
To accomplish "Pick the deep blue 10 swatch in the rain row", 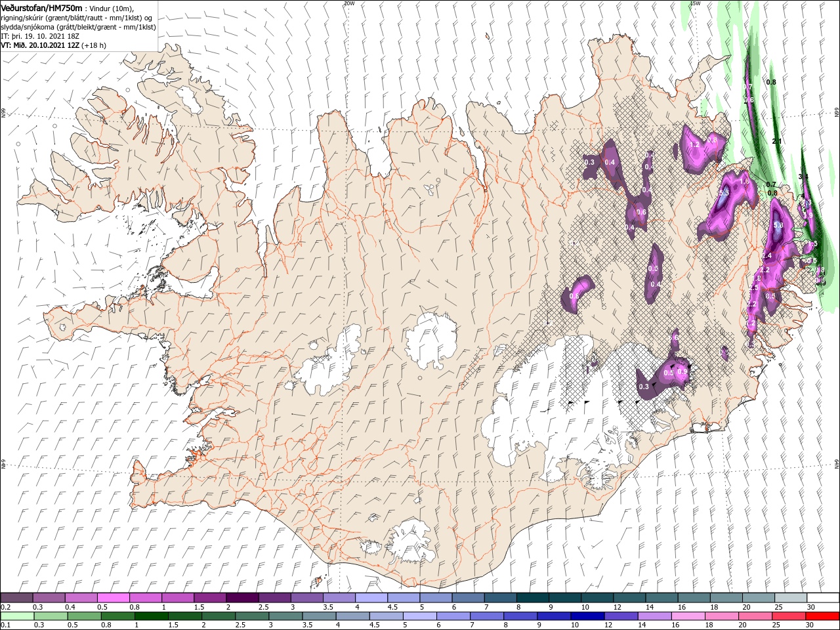I will point(587,616).
